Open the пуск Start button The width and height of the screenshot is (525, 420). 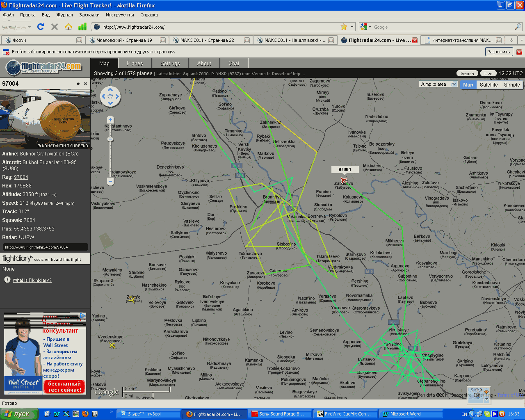[19, 414]
